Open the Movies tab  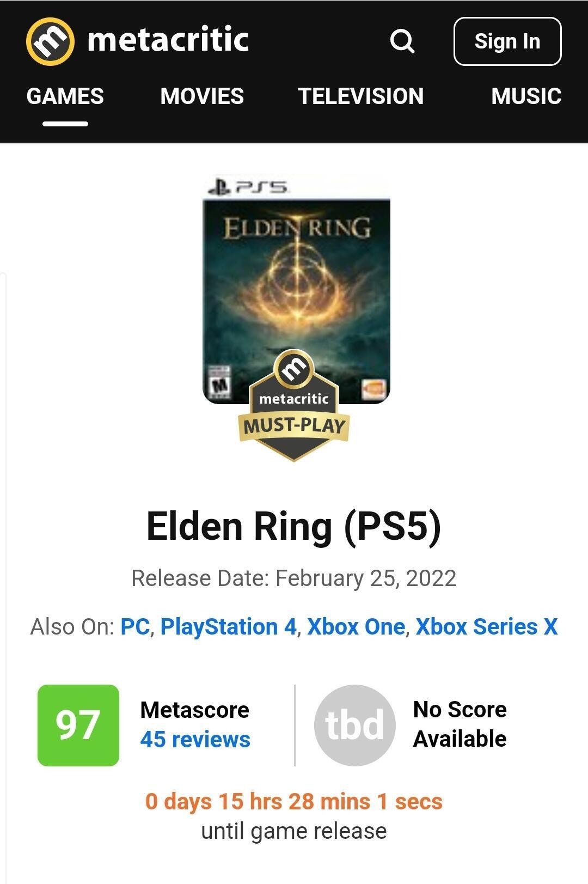[202, 96]
